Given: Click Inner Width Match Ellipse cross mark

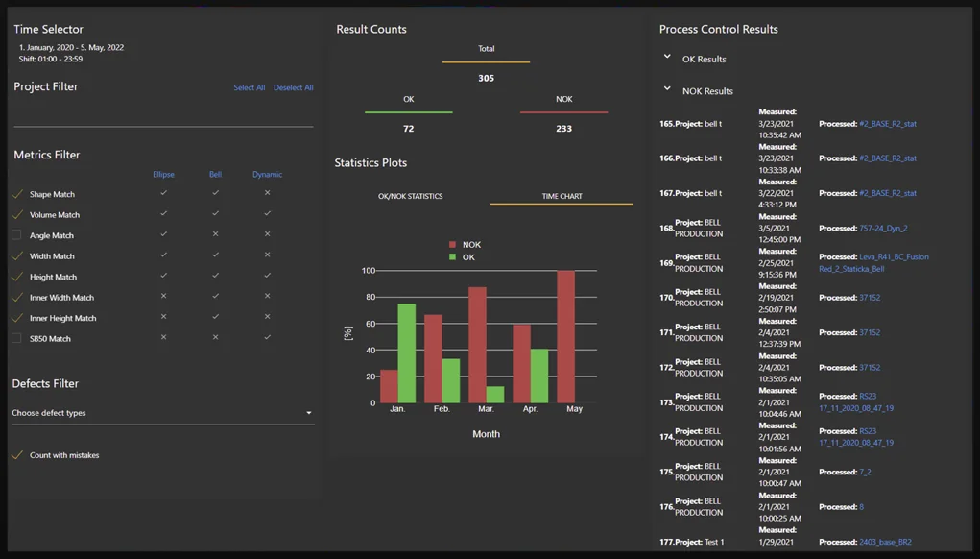Looking at the screenshot, I should click(x=163, y=296).
